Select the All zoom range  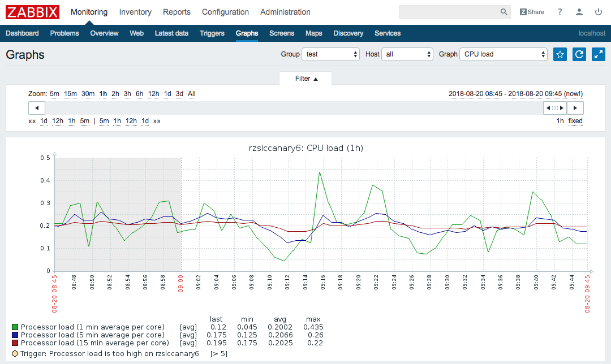191,94
